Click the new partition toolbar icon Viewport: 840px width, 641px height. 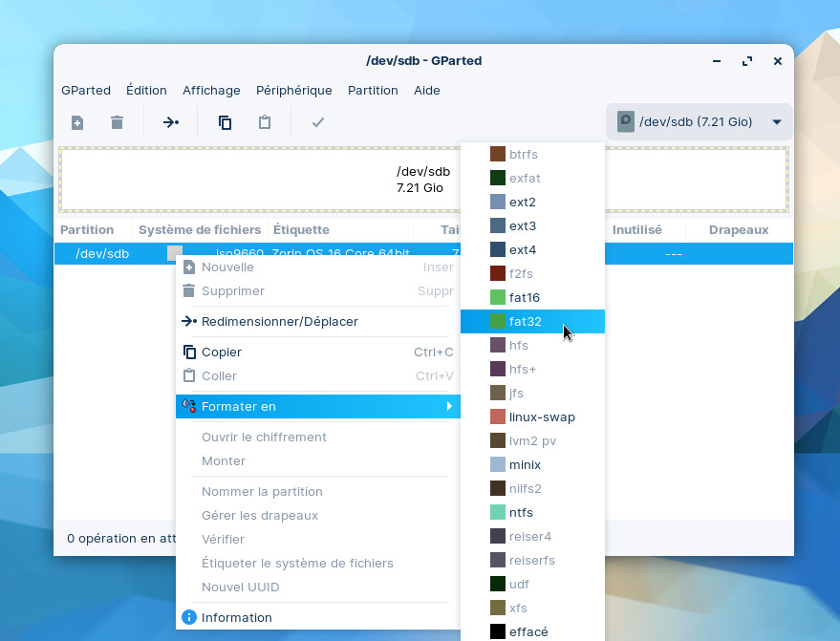[77, 122]
